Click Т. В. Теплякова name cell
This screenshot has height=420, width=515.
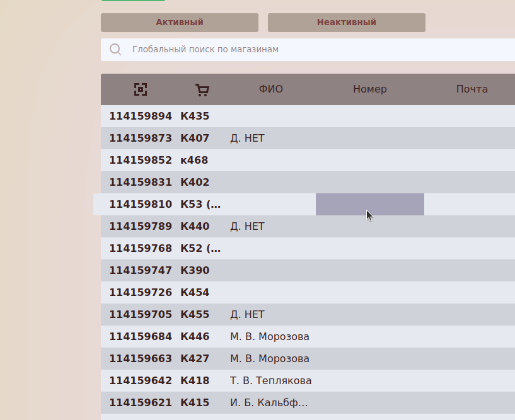point(270,381)
